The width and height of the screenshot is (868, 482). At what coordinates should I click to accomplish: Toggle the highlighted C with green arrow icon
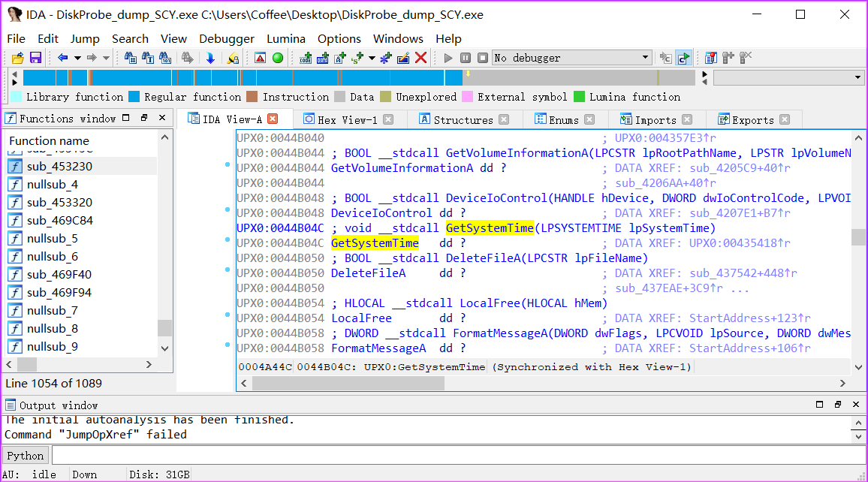[683, 58]
